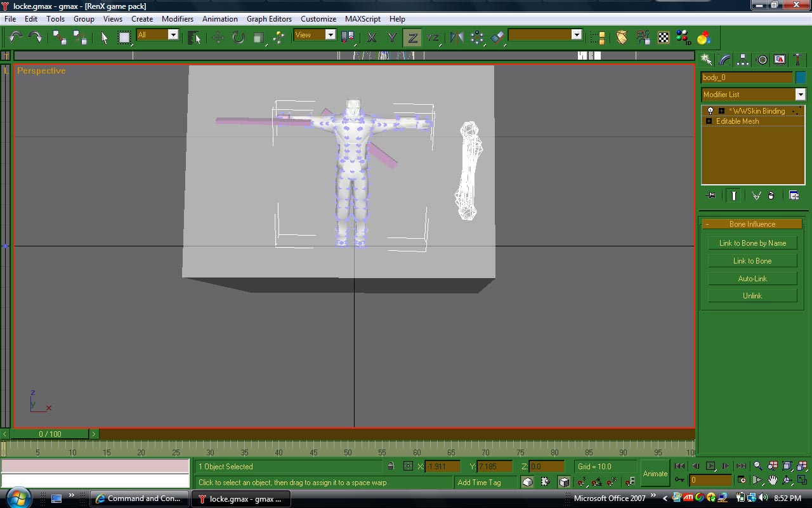Restrict transforms to the Y axis

392,37
